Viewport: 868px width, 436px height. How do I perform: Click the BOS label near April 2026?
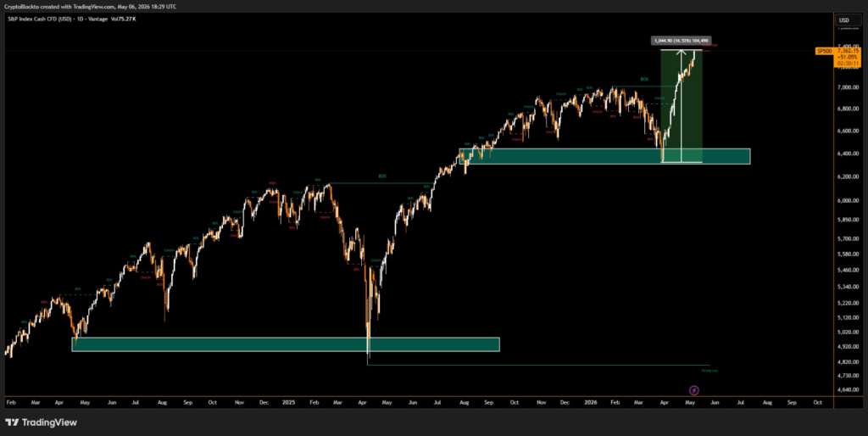click(x=644, y=79)
